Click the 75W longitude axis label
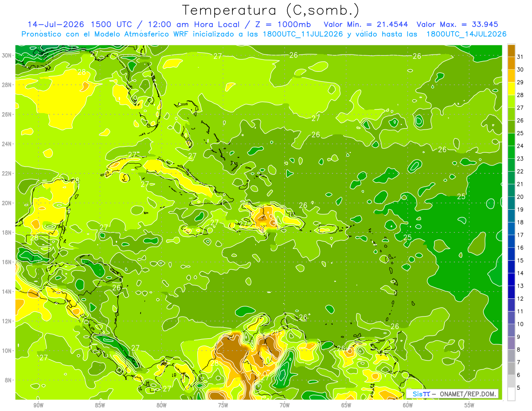This screenshot has width=532, height=411. coord(223,405)
